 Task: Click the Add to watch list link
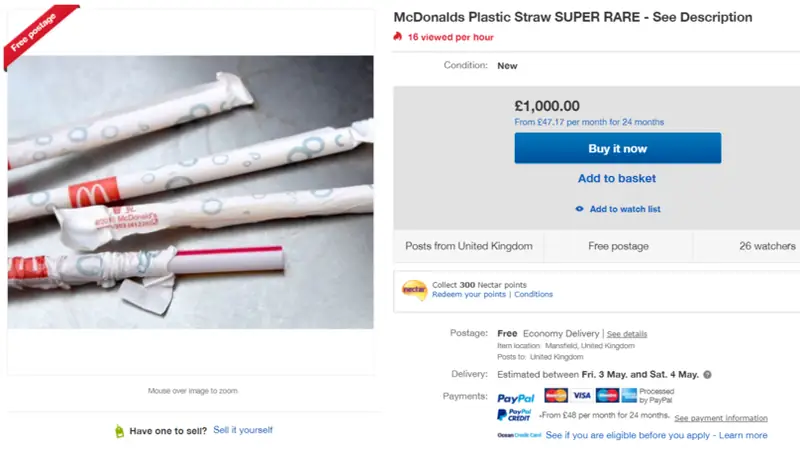[625, 209]
